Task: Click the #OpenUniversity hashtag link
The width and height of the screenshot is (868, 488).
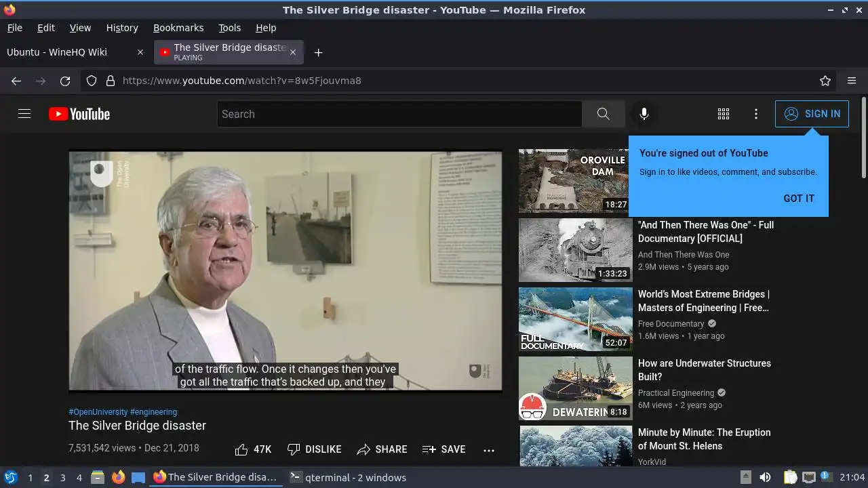Action: 98,411
